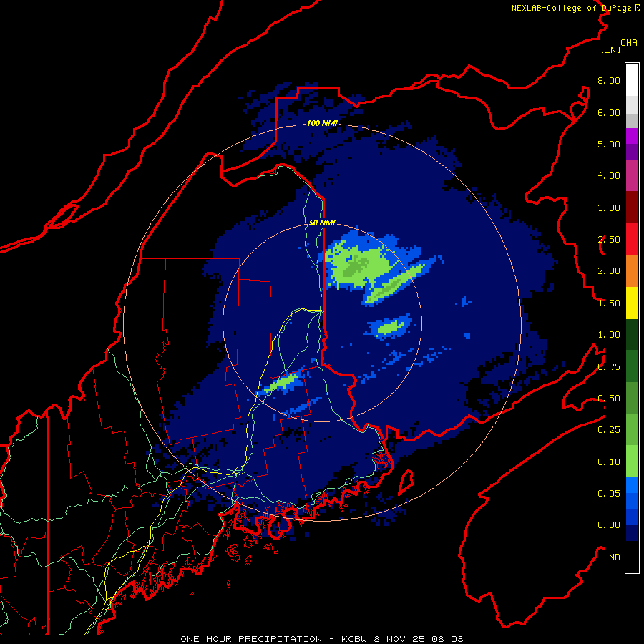Pick the dark red swatch in color bar
Image resolution: width=644 pixels, height=644 pixels.
point(632,208)
